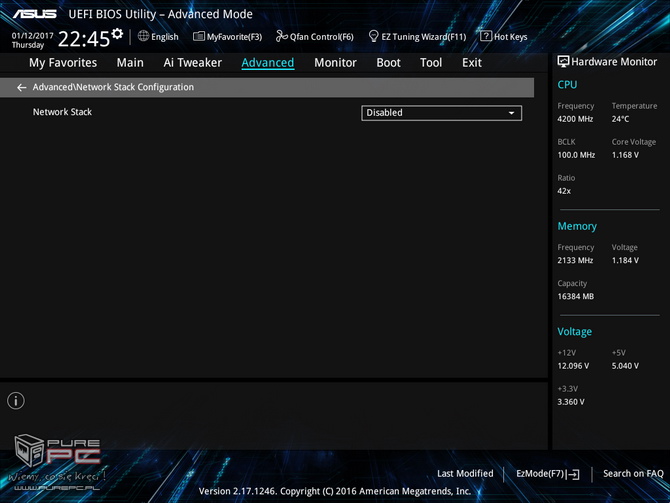Screen dimensions: 670x503
Task: Open the Ai Tweaker tab
Action: 192,63
